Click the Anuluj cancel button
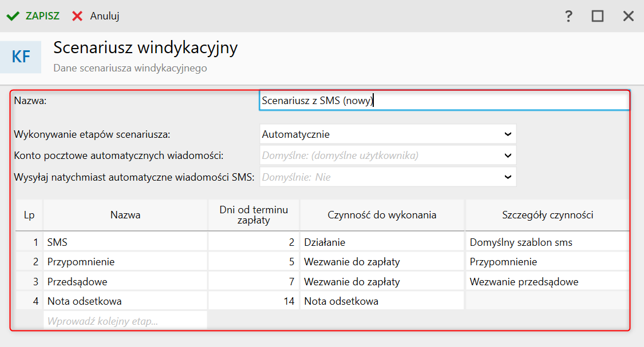644x347 pixels. point(96,16)
